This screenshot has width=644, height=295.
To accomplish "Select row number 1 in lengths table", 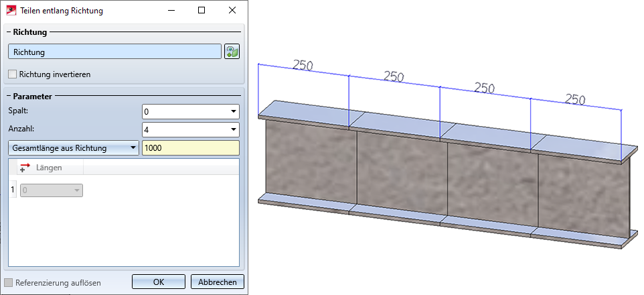I will 12,190.
